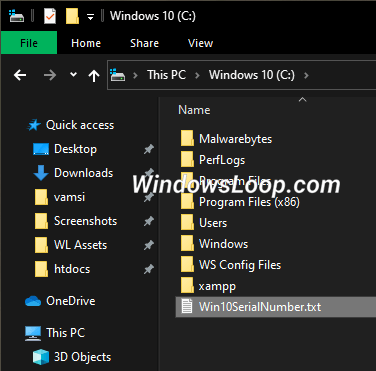Switch to the View ribbon tab
Screen dimensions: 376x371
tap(200, 43)
